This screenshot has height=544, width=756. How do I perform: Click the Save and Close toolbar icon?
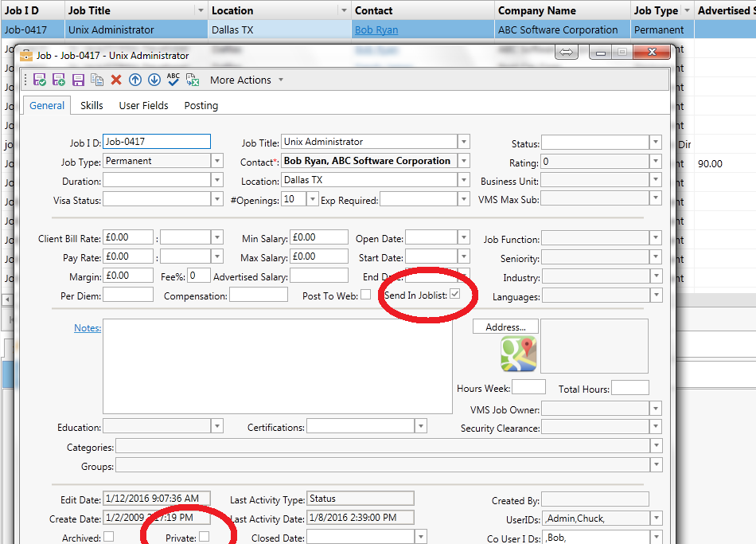[40, 80]
